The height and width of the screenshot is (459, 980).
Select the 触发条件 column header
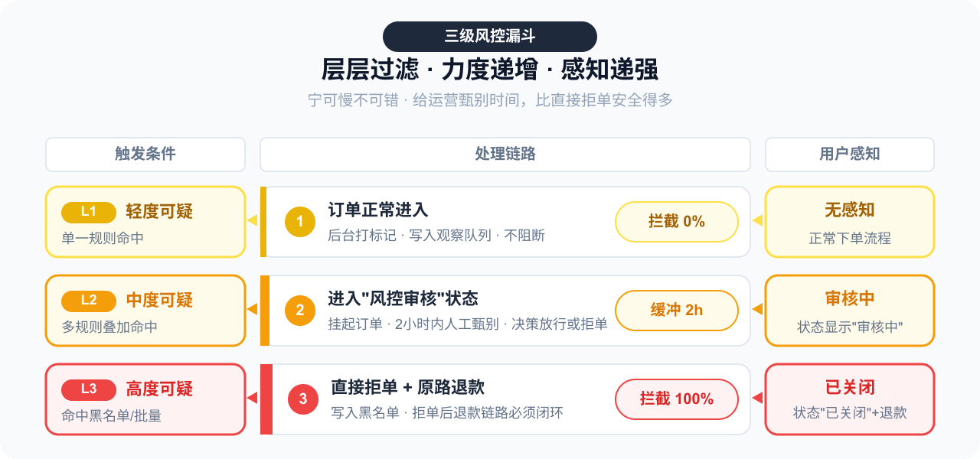tap(145, 155)
